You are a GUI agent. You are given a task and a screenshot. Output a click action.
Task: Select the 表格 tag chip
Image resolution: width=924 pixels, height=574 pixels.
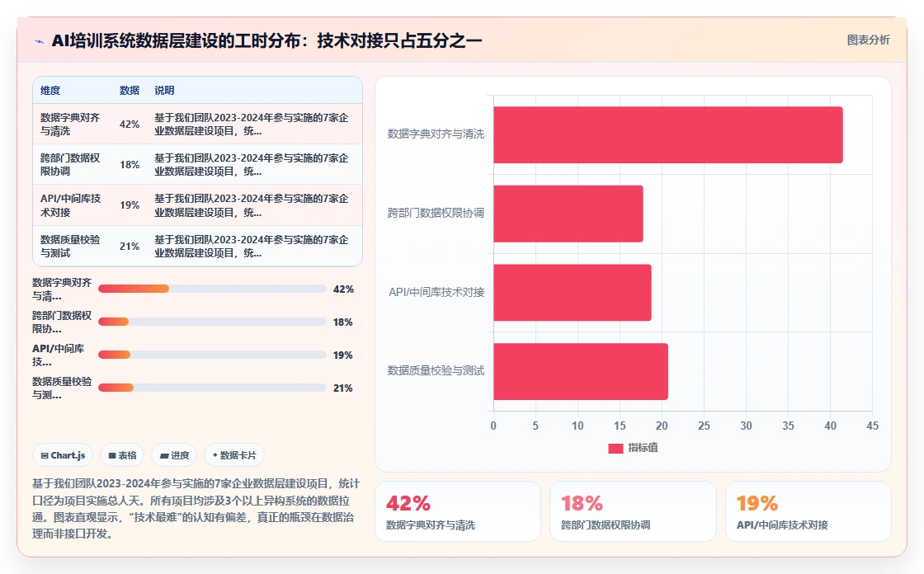tap(122, 455)
